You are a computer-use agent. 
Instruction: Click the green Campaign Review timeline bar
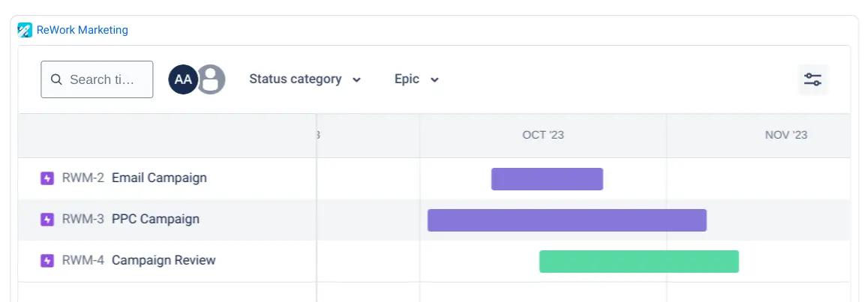pos(638,262)
